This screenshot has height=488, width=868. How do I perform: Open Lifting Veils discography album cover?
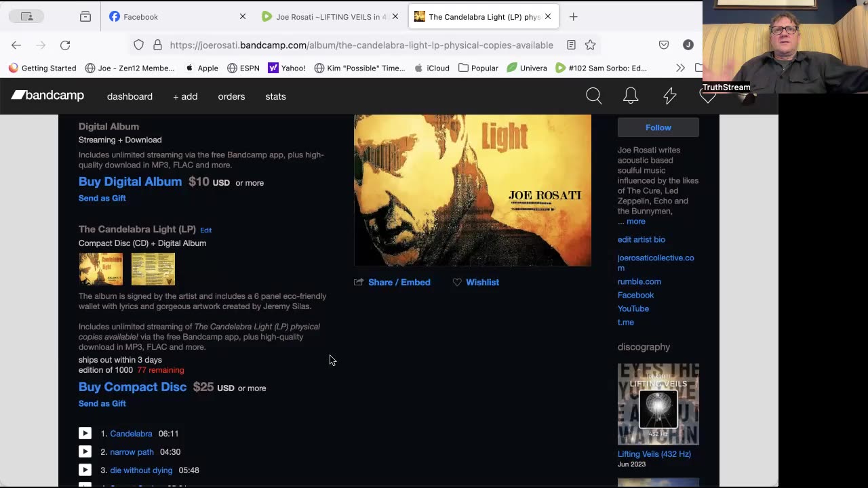tap(658, 404)
